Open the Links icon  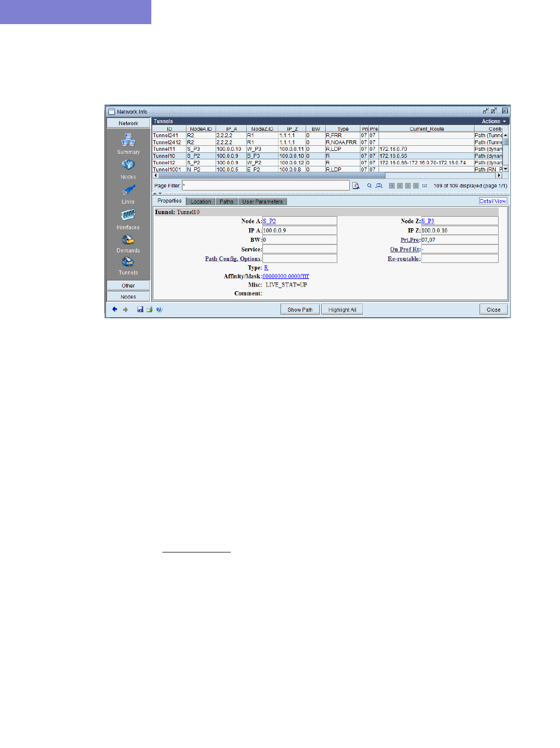coord(128,190)
